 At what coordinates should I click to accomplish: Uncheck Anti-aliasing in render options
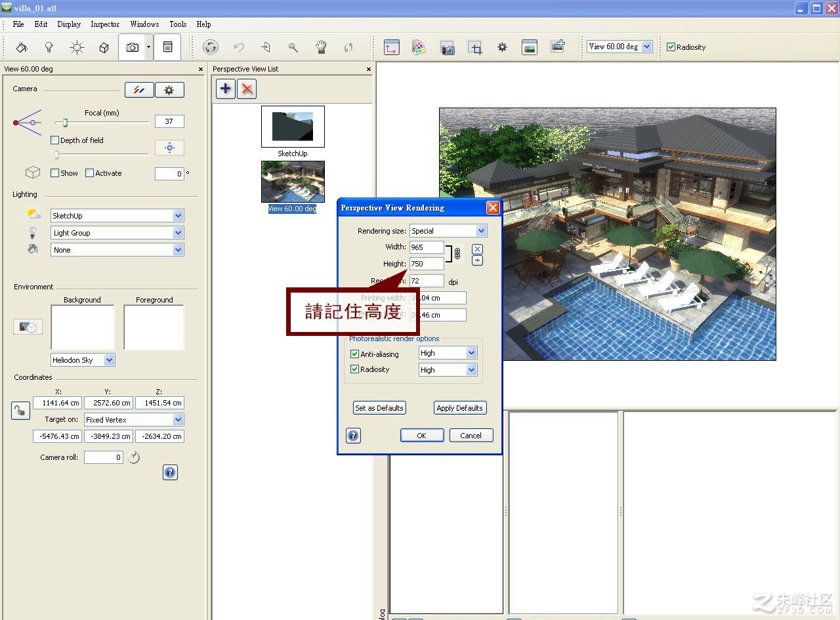pos(354,354)
